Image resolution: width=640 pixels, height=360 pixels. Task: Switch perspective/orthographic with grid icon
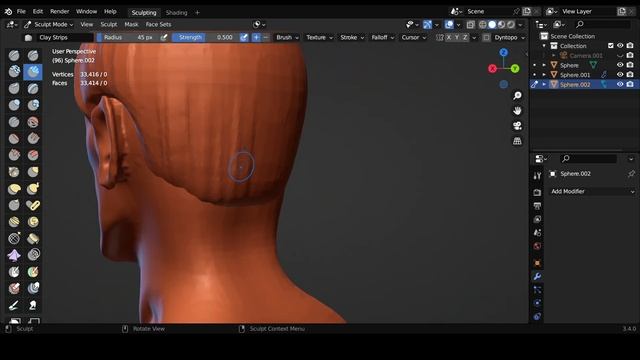pyautogui.click(x=517, y=141)
